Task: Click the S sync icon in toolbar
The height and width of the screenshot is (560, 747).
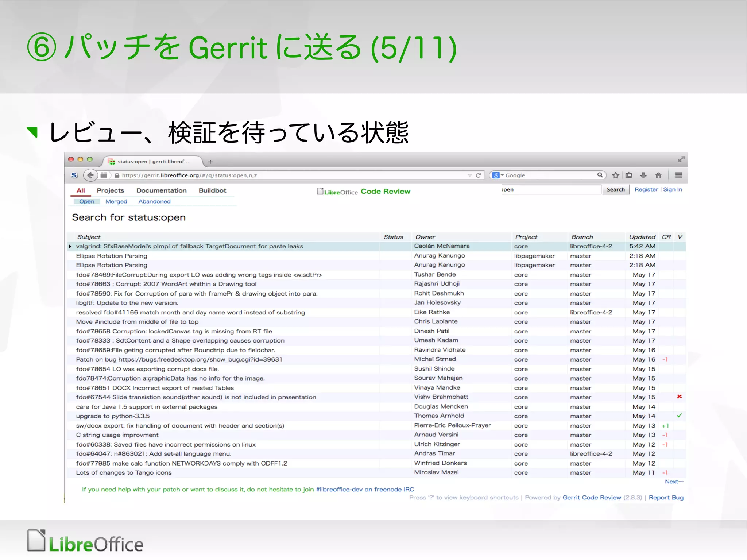Action: point(74,175)
